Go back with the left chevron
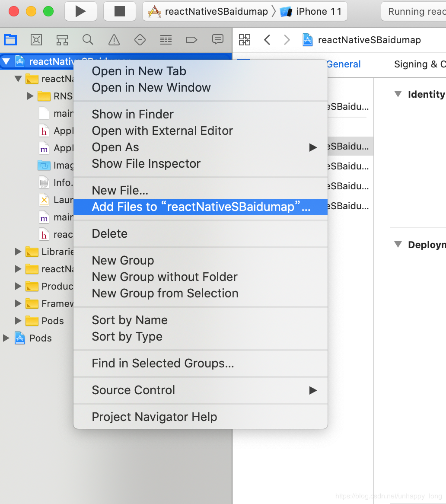The width and height of the screenshot is (446, 504). [267, 40]
